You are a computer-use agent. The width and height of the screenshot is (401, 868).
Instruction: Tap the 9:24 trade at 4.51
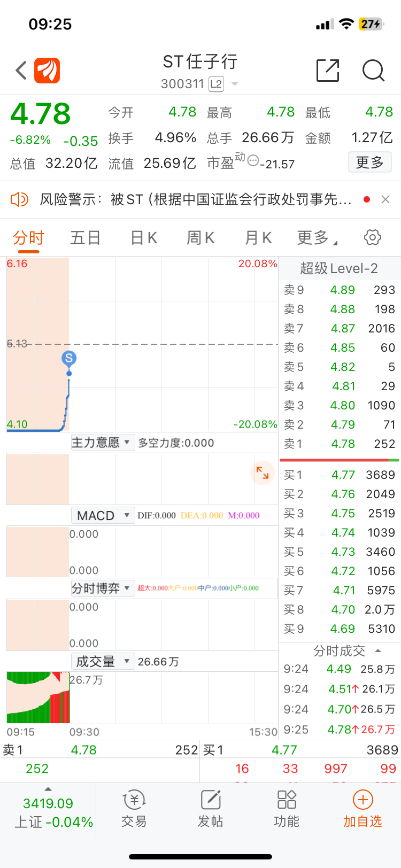coord(340,689)
